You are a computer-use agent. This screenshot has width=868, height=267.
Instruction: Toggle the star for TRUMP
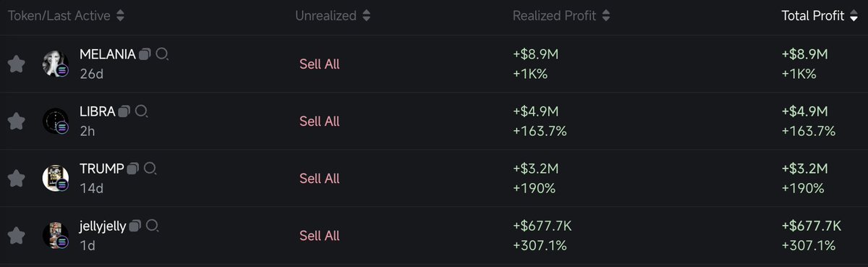16,178
